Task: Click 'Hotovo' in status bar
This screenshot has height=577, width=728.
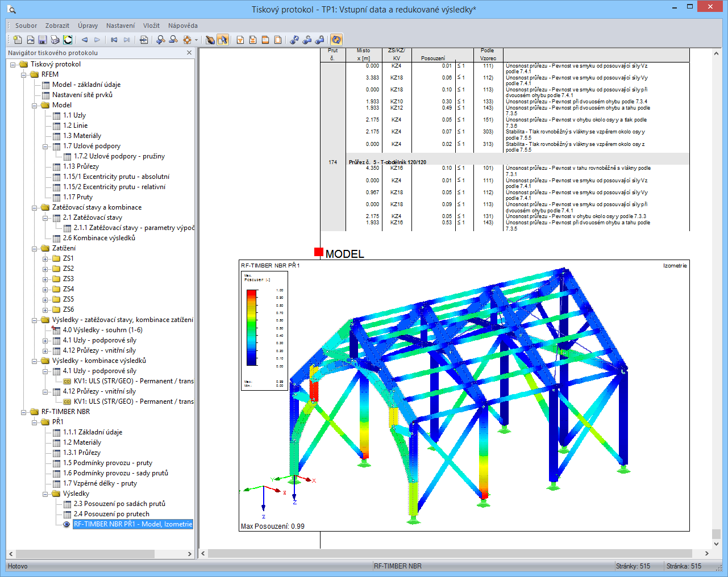Action: tap(18, 566)
